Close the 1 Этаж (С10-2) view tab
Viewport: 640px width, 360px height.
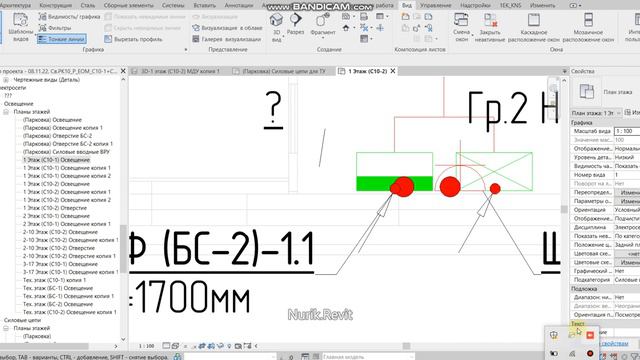pyautogui.click(x=393, y=71)
